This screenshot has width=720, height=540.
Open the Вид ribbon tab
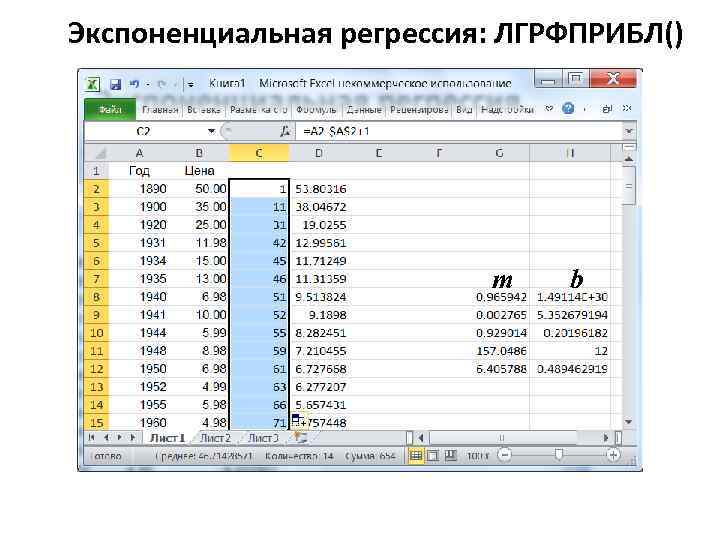tap(464, 110)
